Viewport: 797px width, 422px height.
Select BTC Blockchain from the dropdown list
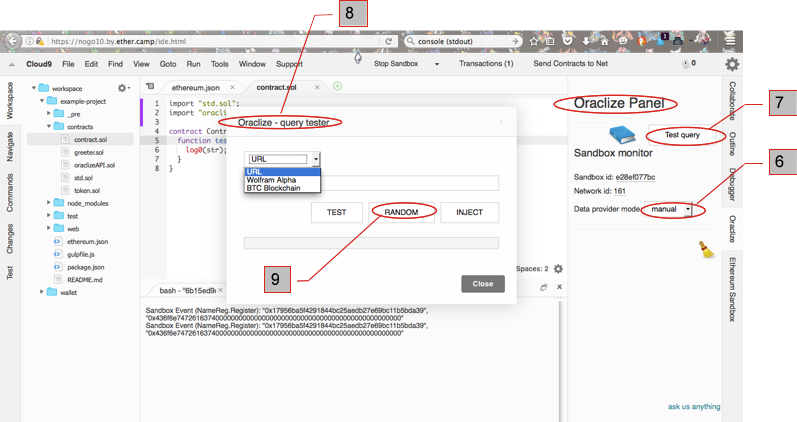pyautogui.click(x=282, y=188)
